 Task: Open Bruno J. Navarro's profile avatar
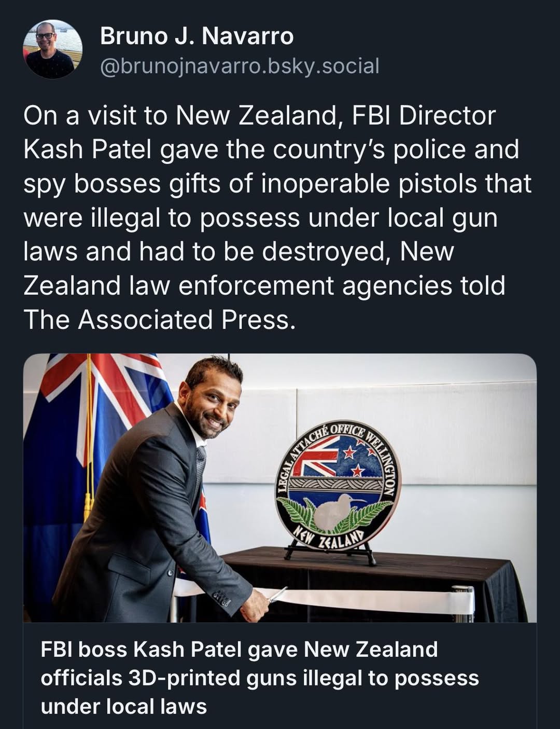click(52, 50)
